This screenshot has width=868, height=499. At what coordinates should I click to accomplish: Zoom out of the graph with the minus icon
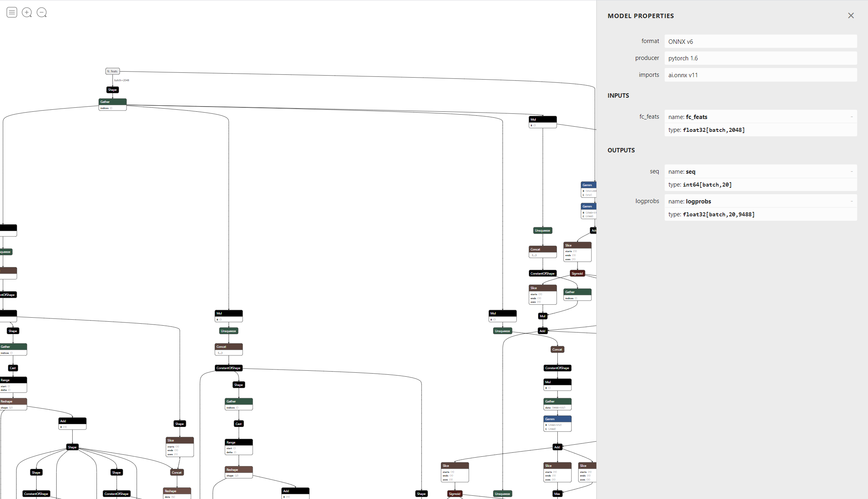(41, 12)
